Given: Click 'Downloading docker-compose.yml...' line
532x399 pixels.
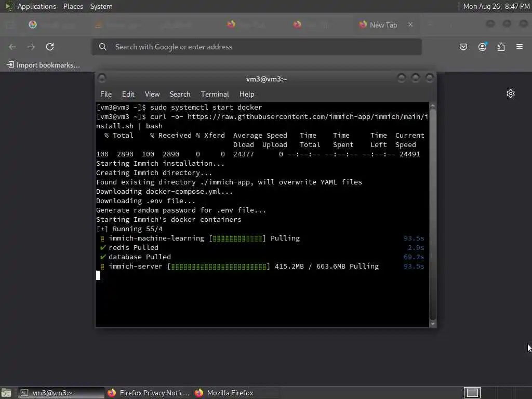Looking at the screenshot, I should pos(164,192).
